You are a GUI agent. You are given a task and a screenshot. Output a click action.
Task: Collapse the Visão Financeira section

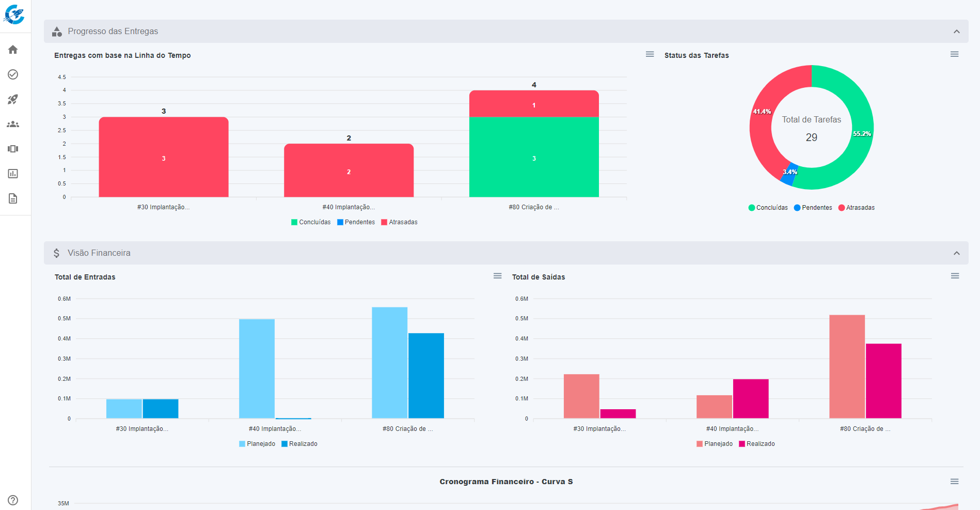pyautogui.click(x=956, y=253)
